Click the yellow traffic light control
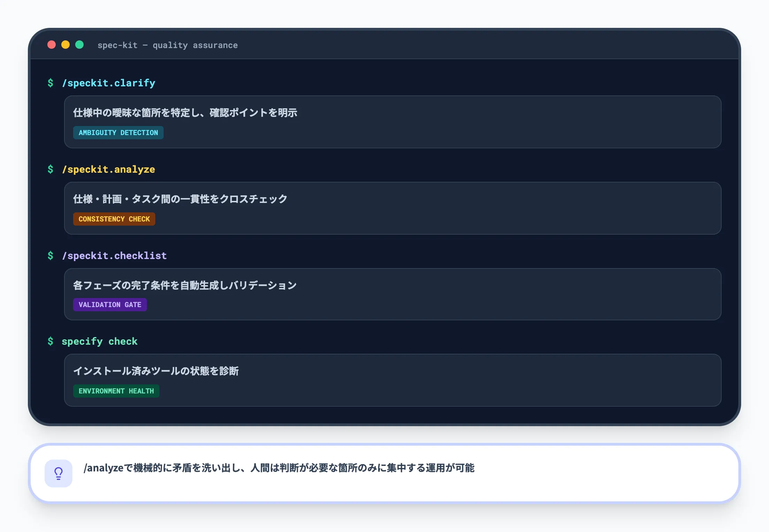Viewport: 769px width, 532px height. click(x=66, y=45)
